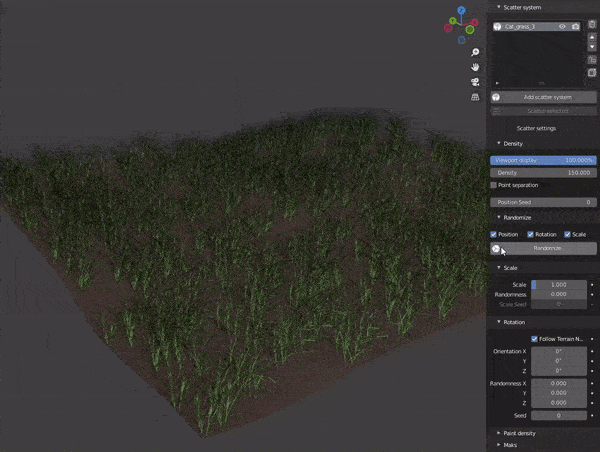This screenshot has width=600, height=452.
Task: Click the dice icon on Randomize button
Action: click(496, 249)
